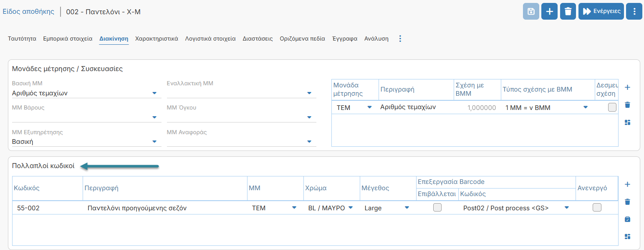Click Περιγραφή header in multiple codes grid
644x250 pixels.
click(165, 188)
